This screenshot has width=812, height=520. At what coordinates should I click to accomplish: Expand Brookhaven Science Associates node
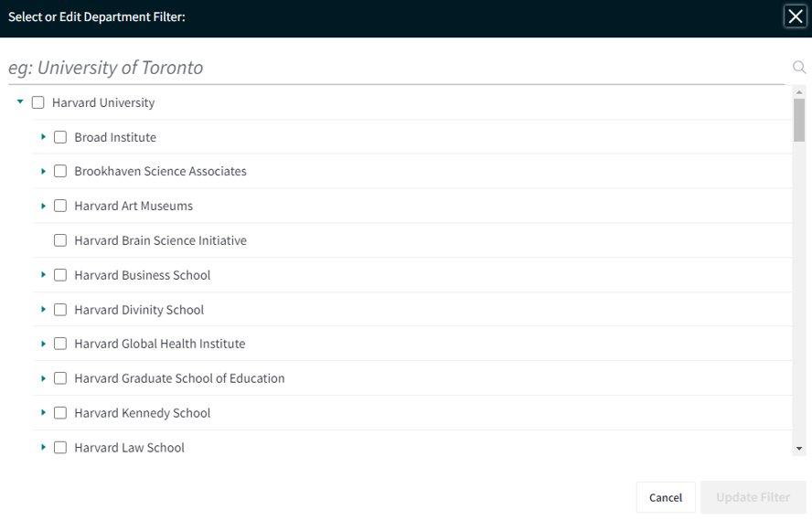pyautogui.click(x=44, y=171)
